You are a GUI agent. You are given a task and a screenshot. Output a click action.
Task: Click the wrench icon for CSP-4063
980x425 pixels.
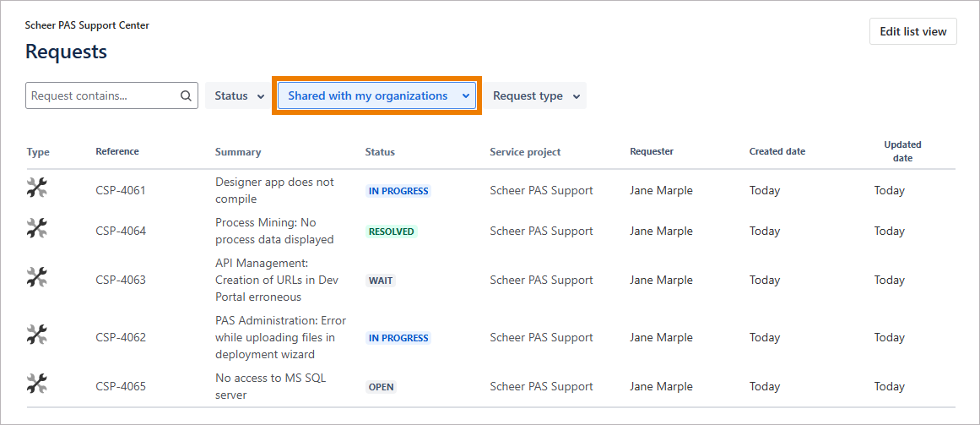(x=37, y=277)
